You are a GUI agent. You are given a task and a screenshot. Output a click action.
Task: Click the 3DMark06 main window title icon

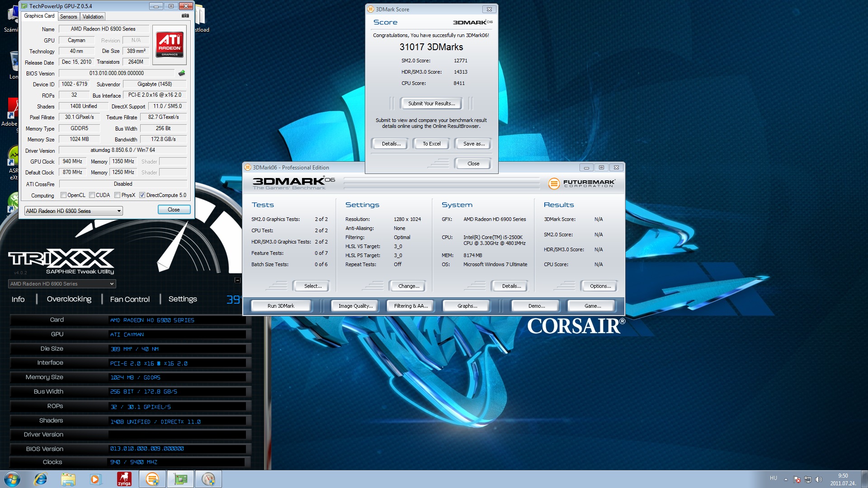[248, 168]
